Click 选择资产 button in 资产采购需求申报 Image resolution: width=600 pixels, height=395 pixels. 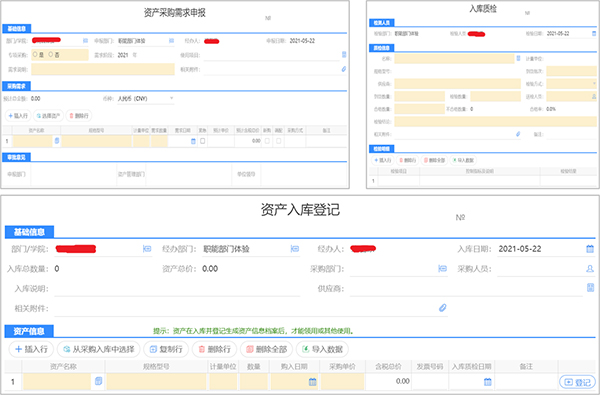(x=48, y=116)
